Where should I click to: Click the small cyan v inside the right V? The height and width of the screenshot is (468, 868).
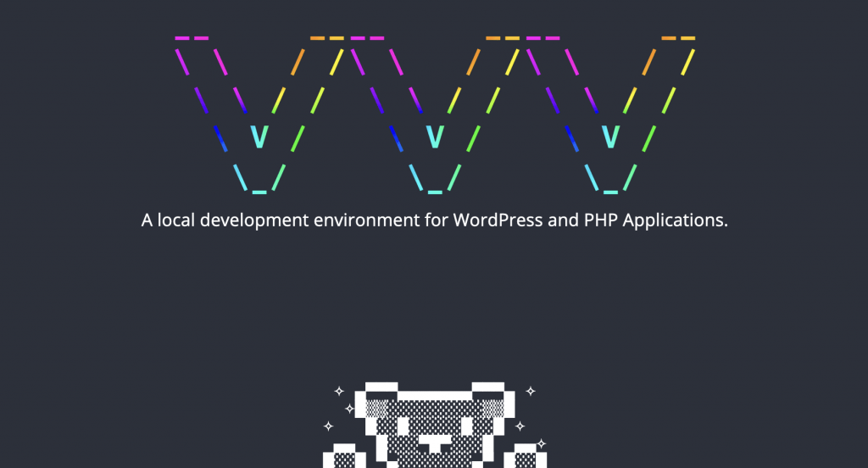[610, 136]
